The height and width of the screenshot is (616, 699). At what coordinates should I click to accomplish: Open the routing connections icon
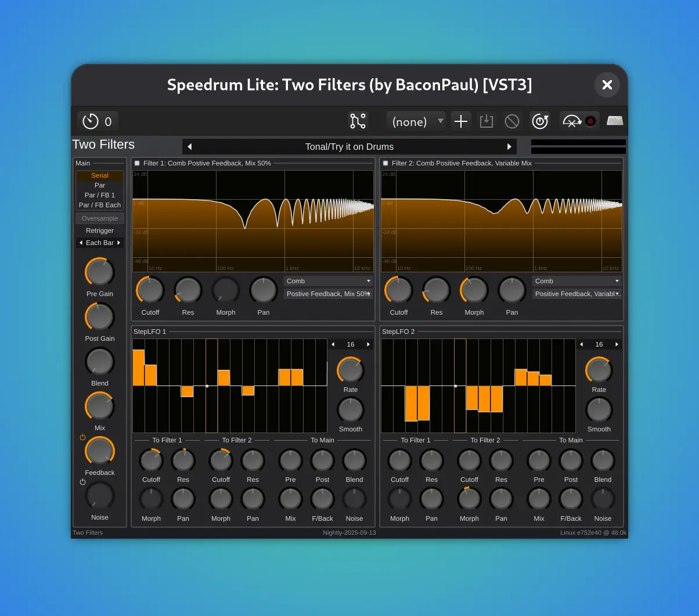click(358, 121)
